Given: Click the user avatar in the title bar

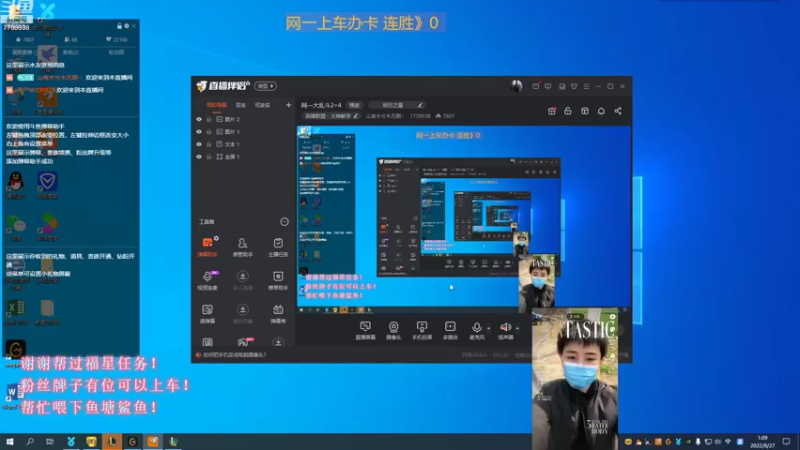Looking at the screenshot, I should 516,86.
